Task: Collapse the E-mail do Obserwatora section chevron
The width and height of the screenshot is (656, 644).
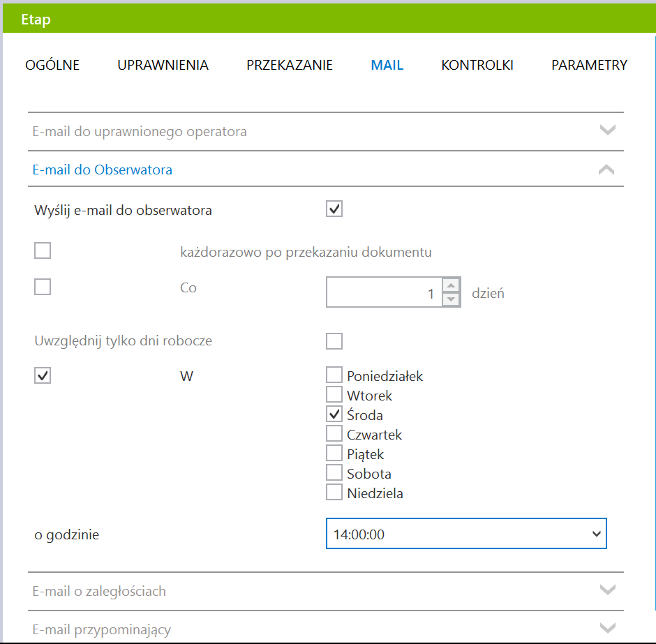Action: click(606, 170)
